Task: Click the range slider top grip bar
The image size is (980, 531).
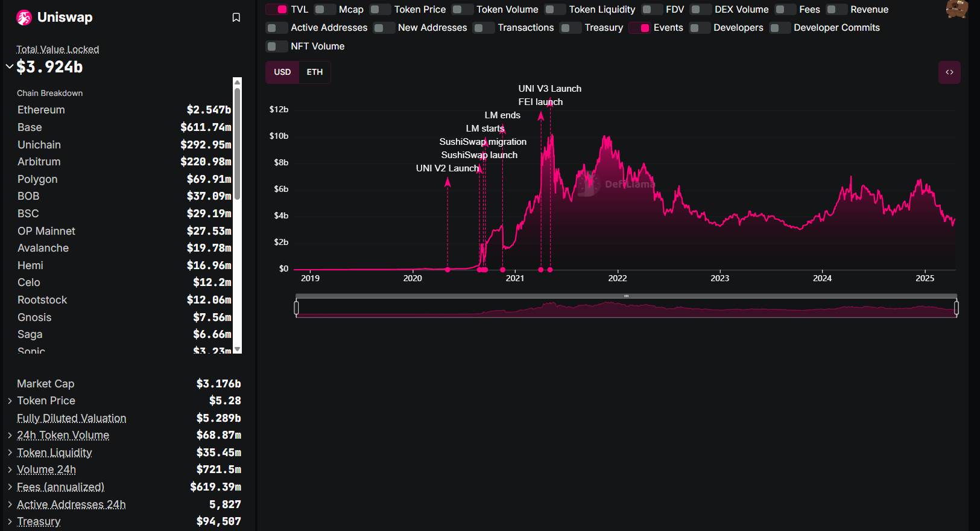Action: click(626, 296)
